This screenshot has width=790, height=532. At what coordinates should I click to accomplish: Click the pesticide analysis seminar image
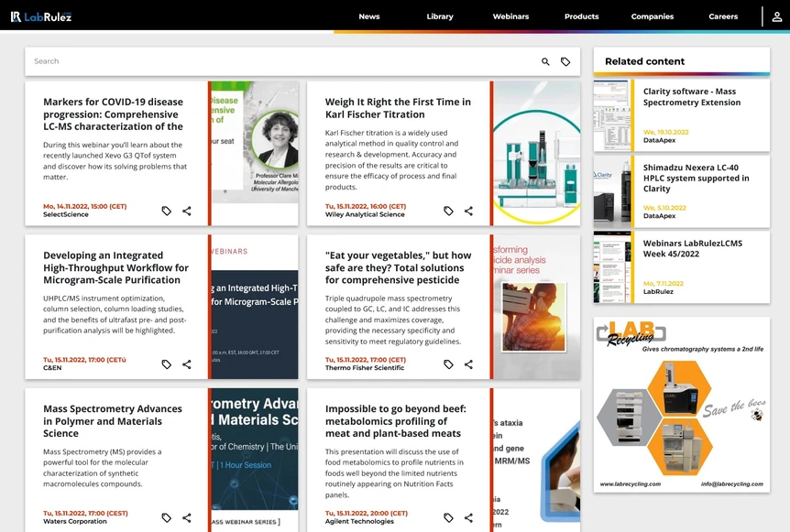pyautogui.click(x=536, y=307)
